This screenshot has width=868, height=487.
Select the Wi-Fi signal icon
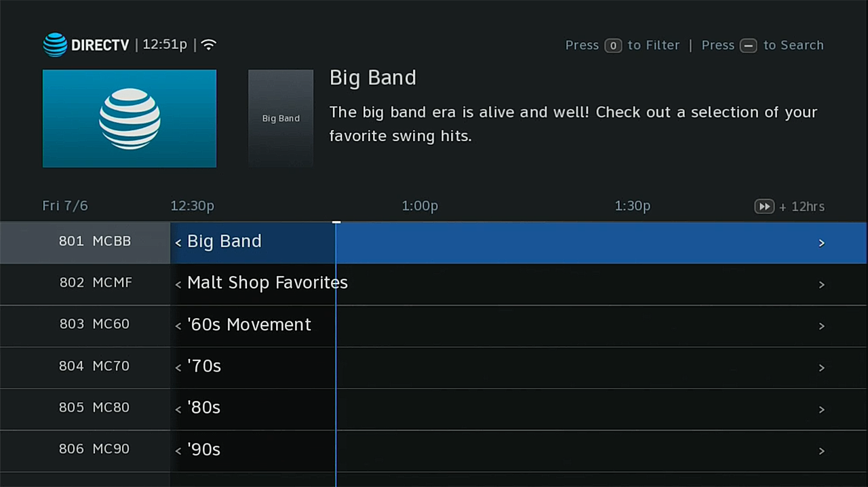(x=208, y=44)
